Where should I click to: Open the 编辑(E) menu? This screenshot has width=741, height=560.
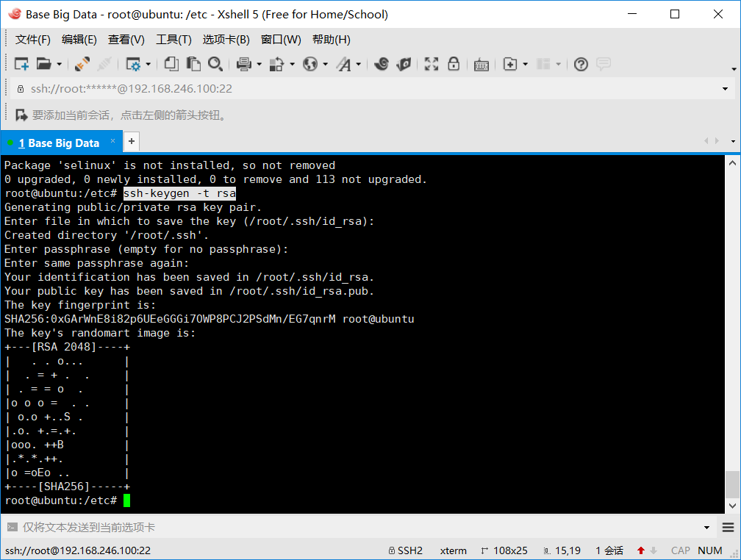(x=79, y=39)
